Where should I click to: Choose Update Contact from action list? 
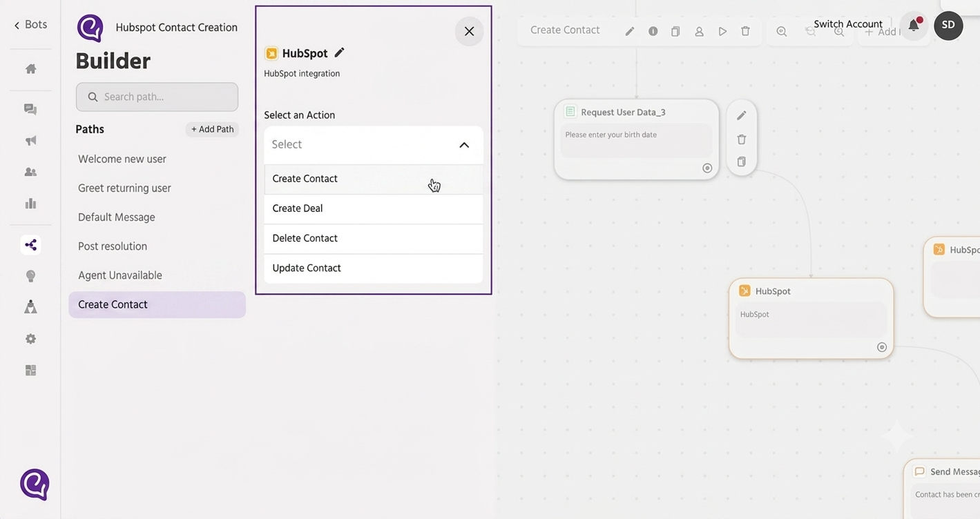pos(373,268)
